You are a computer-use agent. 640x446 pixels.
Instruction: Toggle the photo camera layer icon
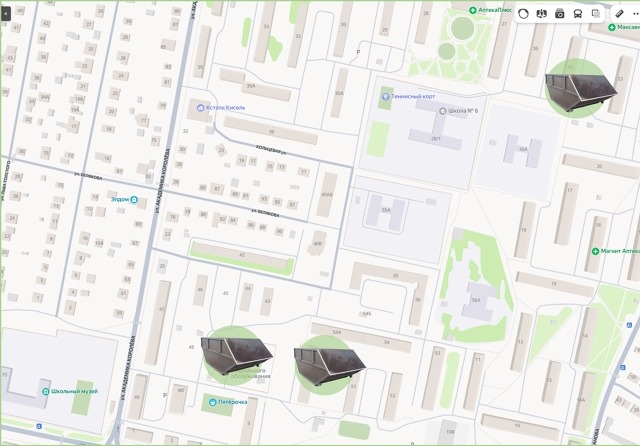560,13
